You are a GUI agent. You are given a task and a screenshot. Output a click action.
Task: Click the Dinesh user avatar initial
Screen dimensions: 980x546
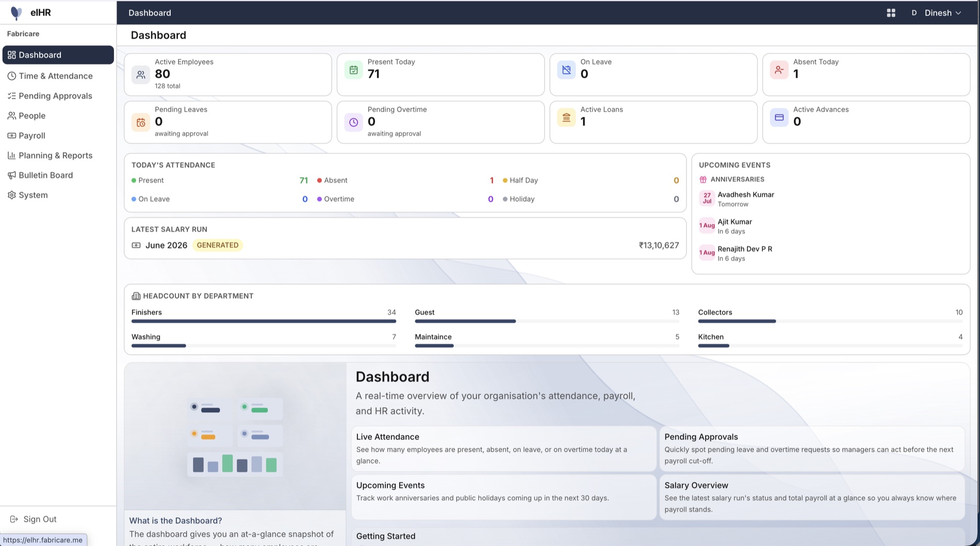[914, 13]
